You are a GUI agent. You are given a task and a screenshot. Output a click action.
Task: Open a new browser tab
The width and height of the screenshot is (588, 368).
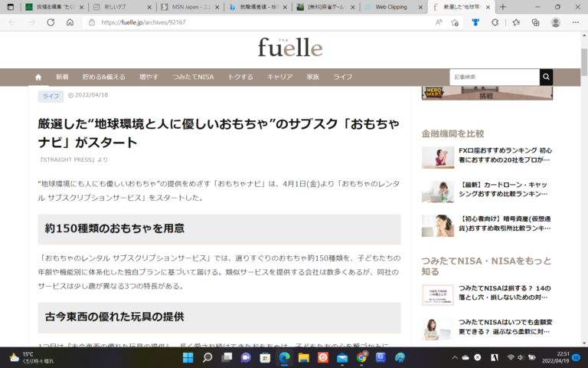503,7
